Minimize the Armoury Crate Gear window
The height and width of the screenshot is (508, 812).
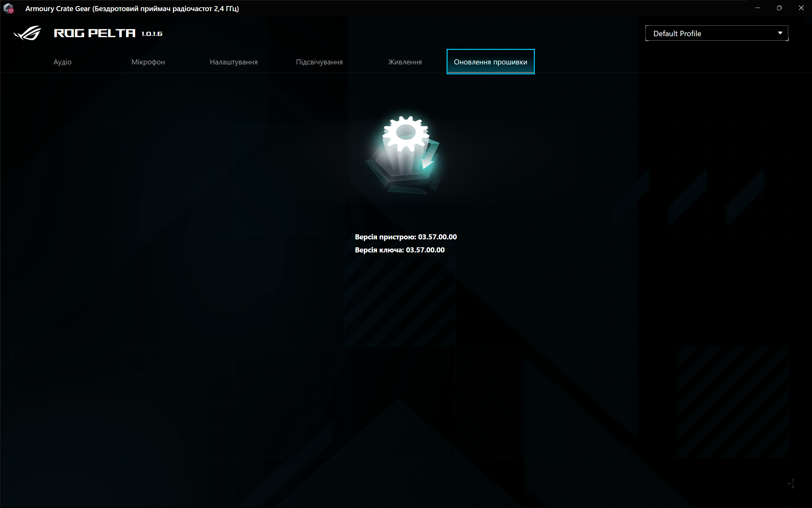(x=757, y=8)
